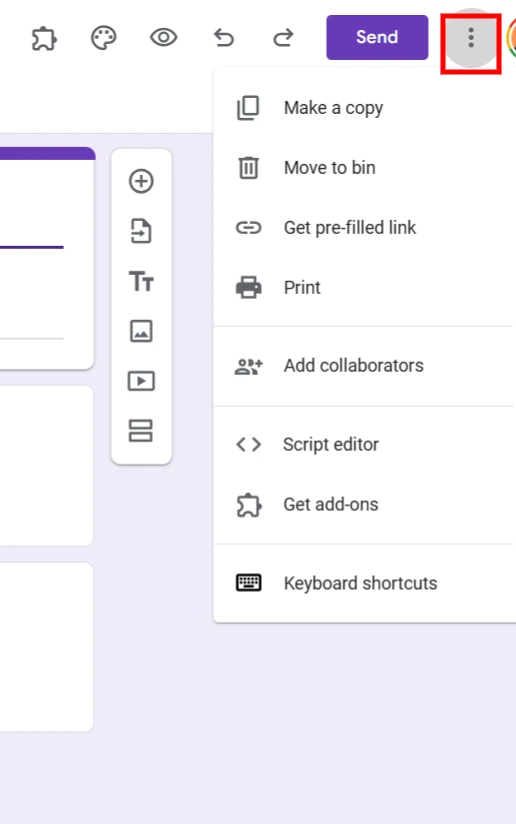This screenshot has height=824, width=516.
Task: Open Keyboard shortcuts
Action: click(x=363, y=583)
